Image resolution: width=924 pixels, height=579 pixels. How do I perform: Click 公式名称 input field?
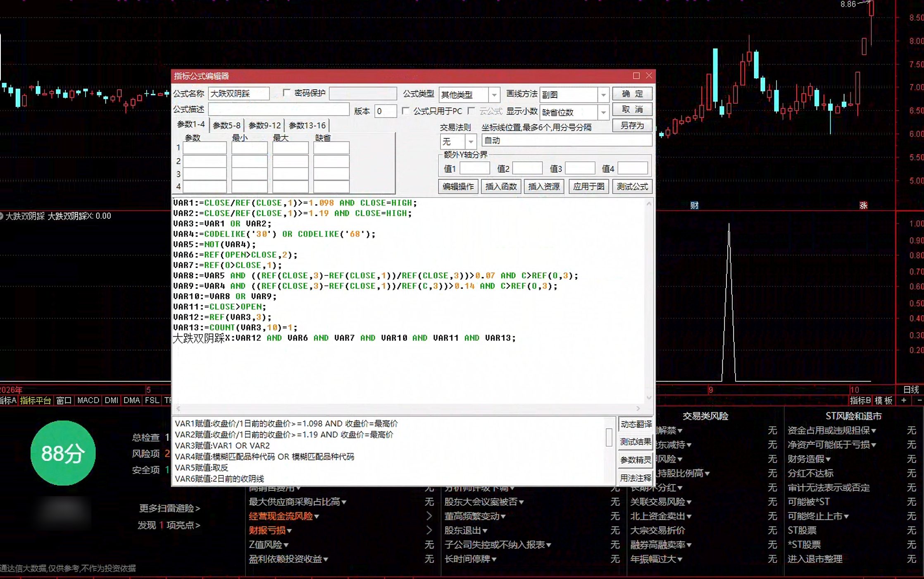coord(239,94)
